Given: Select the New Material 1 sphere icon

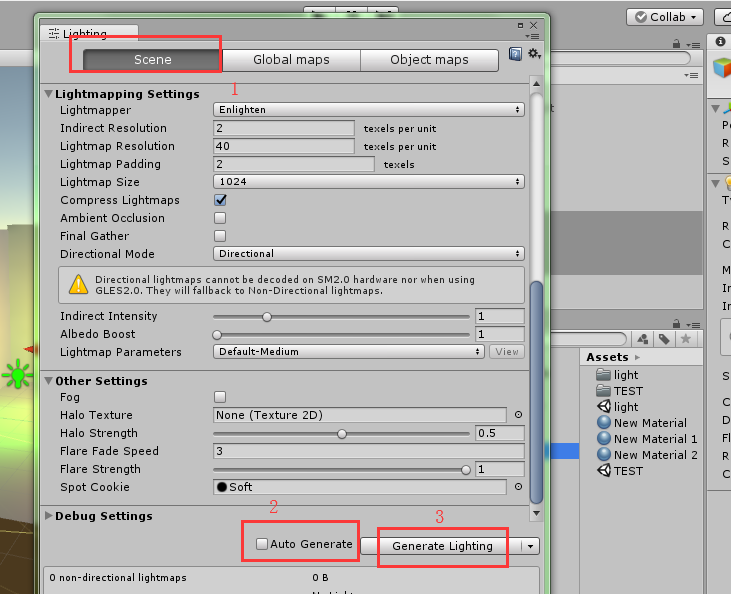Looking at the screenshot, I should pos(604,438).
